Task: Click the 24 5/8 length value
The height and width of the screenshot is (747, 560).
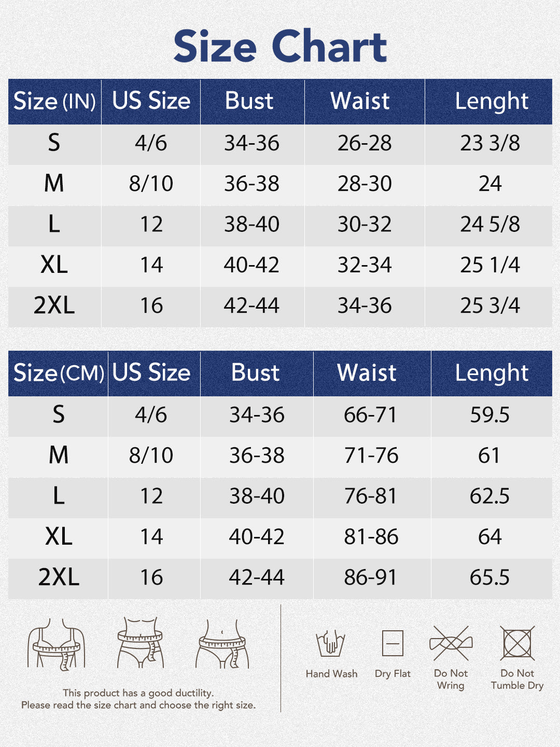Action: coord(489,225)
